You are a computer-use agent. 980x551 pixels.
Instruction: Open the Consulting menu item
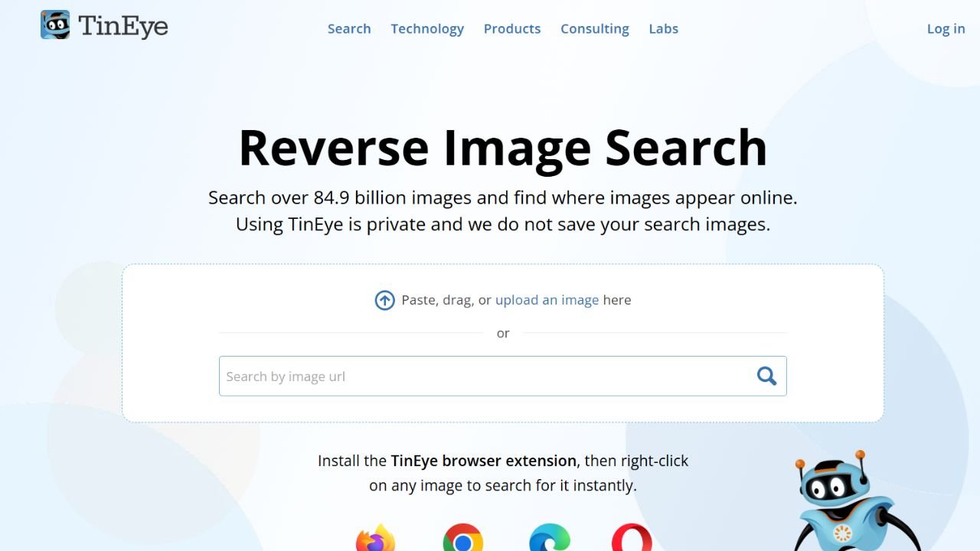coord(595,29)
